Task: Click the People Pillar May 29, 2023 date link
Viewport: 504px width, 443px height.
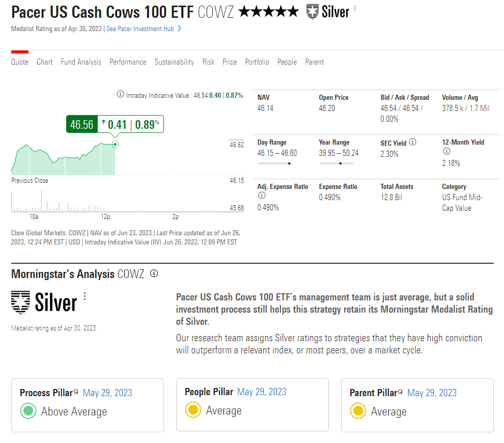Action: [262, 392]
